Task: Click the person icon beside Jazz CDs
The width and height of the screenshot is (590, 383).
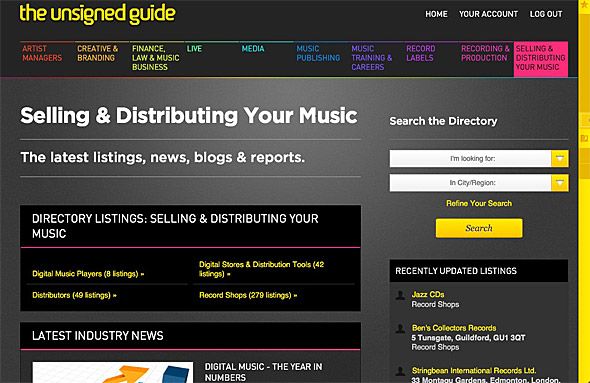Action: coord(400,295)
